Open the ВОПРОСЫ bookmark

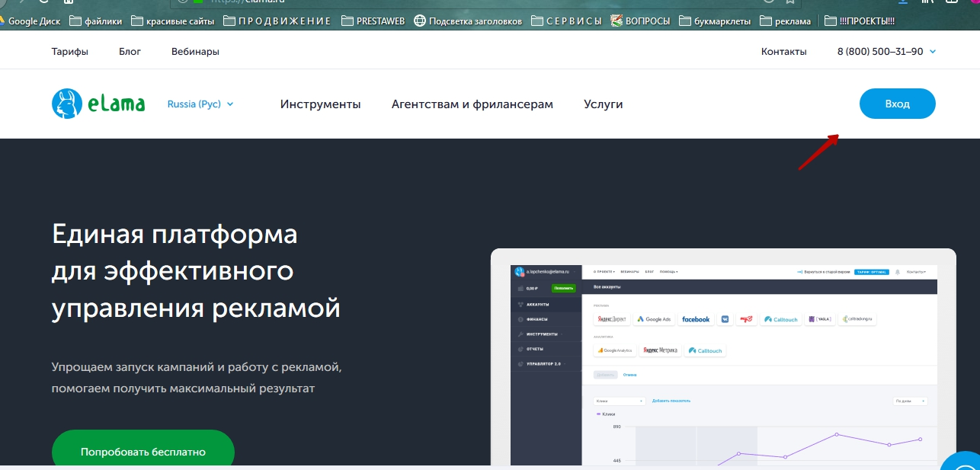coord(640,21)
